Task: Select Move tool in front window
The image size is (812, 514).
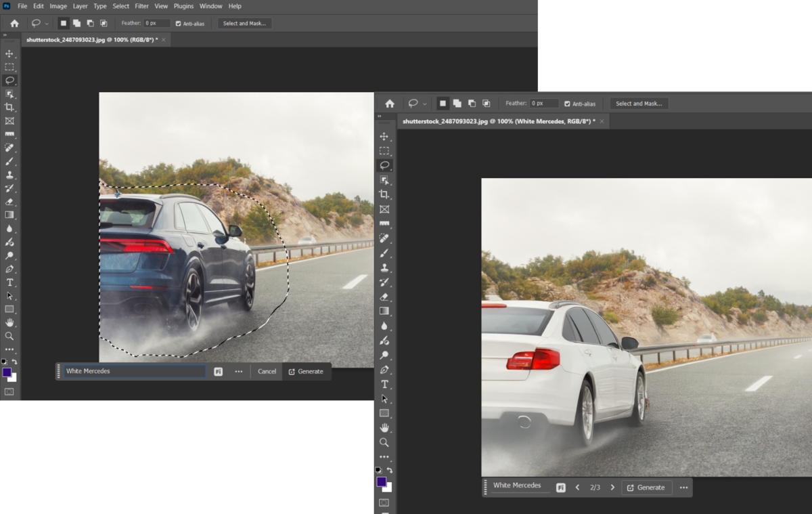Action: [384, 136]
